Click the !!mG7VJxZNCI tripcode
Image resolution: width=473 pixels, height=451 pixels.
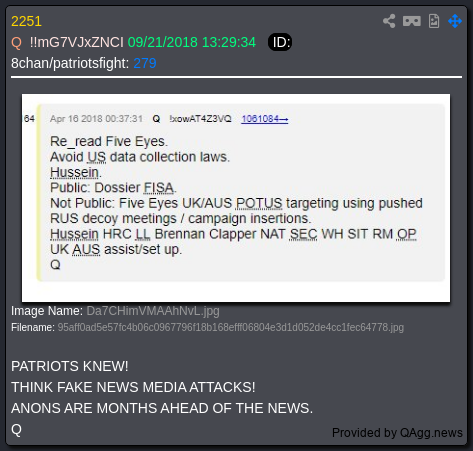[x=76, y=43]
